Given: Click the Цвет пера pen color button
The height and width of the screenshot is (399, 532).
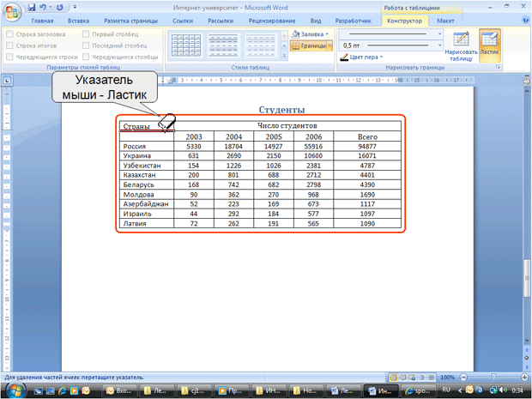Looking at the screenshot, I should click(361, 57).
